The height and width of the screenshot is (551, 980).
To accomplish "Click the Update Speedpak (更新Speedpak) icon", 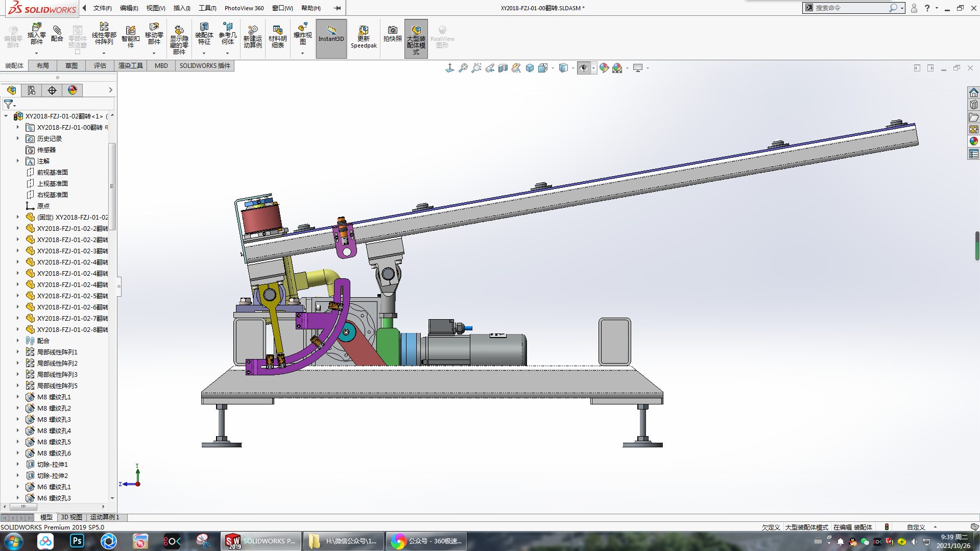I will point(364,37).
